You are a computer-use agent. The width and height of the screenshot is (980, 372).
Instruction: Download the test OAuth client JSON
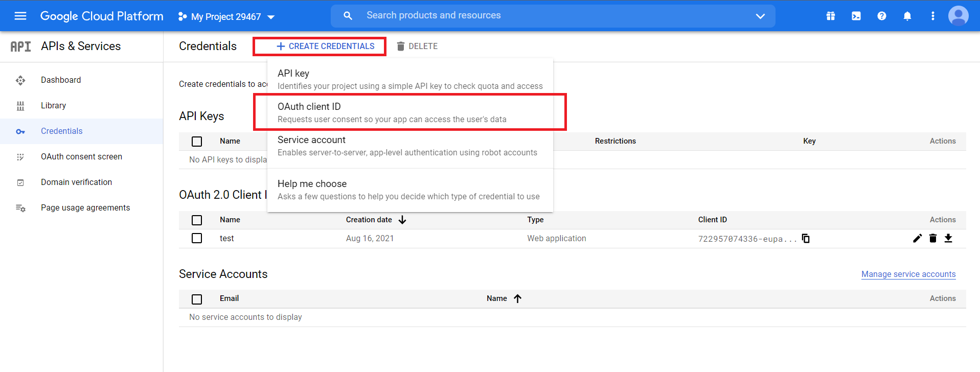point(948,238)
